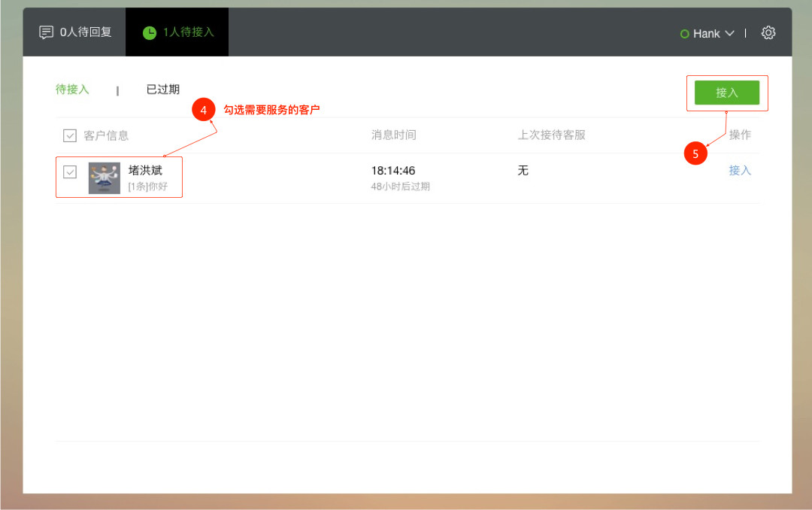Click the message time 18:14:46

pyautogui.click(x=393, y=171)
